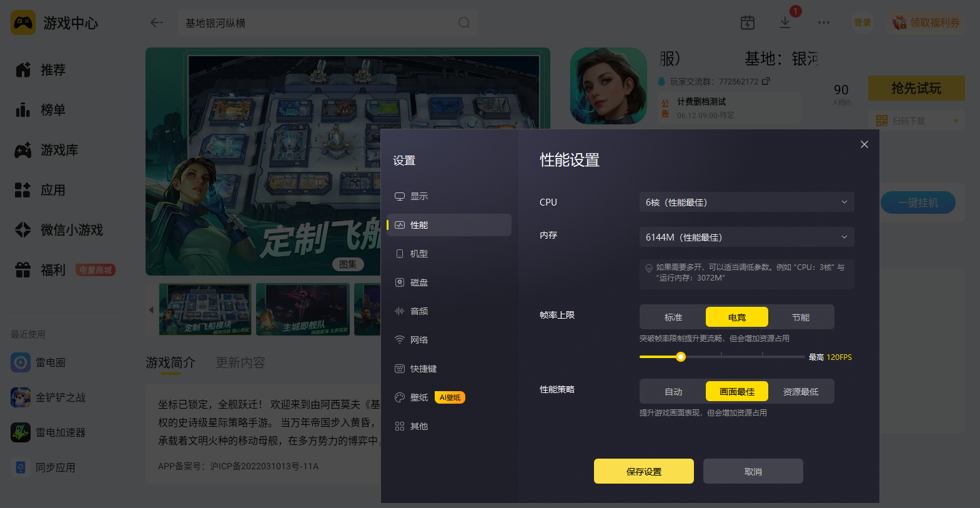Launch 雷电圈 from recent list

[39, 362]
